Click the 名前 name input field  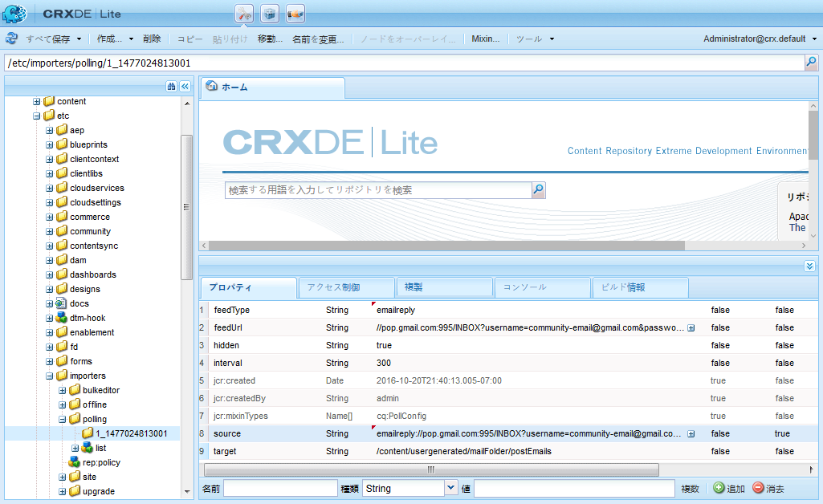point(280,488)
